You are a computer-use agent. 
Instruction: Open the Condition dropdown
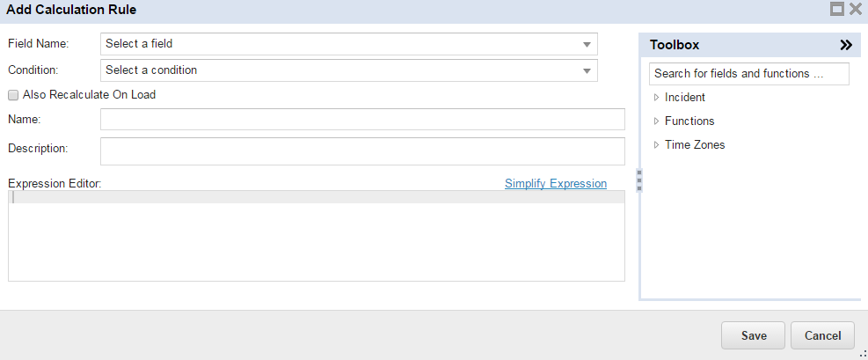(x=587, y=70)
